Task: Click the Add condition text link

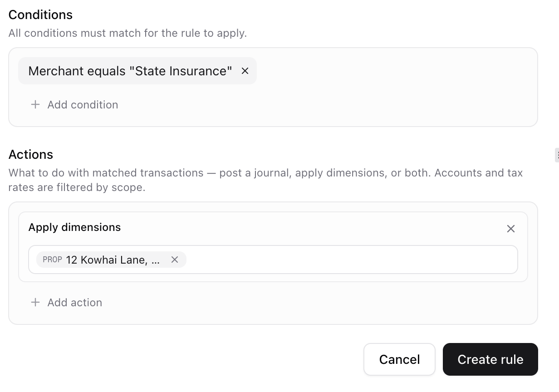Action: tap(83, 105)
